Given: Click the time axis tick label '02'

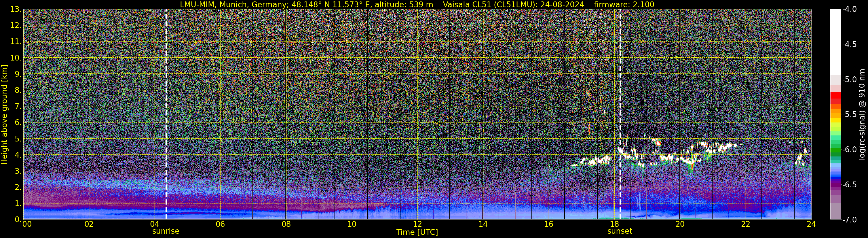Looking at the screenshot, I should pos(89,224).
